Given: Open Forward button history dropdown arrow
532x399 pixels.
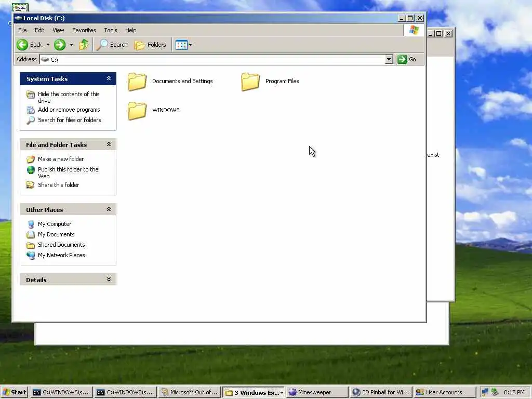Looking at the screenshot, I should click(71, 45).
